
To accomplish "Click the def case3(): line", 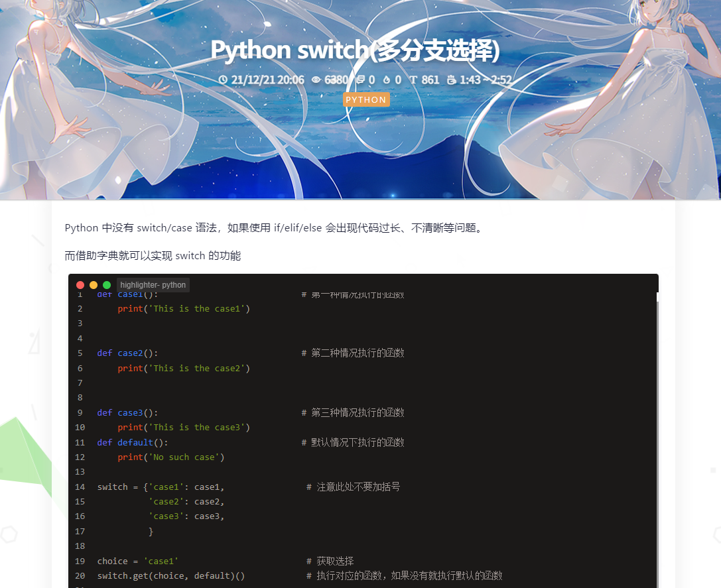I will pyautogui.click(x=127, y=413).
